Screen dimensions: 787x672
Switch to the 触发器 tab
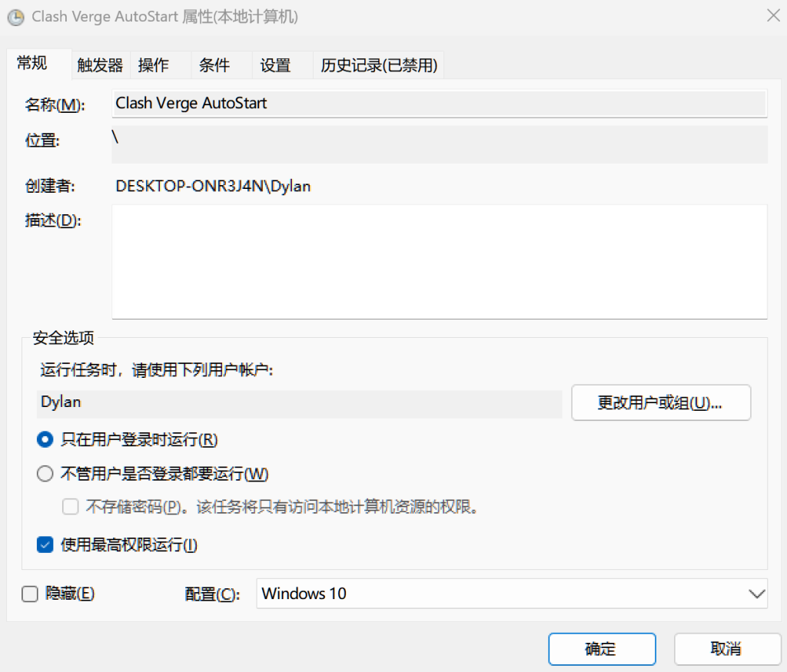[99, 65]
